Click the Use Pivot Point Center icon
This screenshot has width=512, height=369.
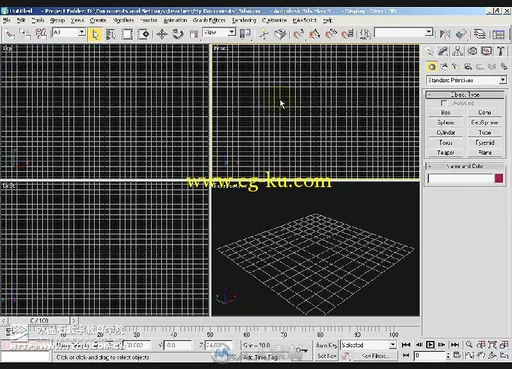coord(245,34)
